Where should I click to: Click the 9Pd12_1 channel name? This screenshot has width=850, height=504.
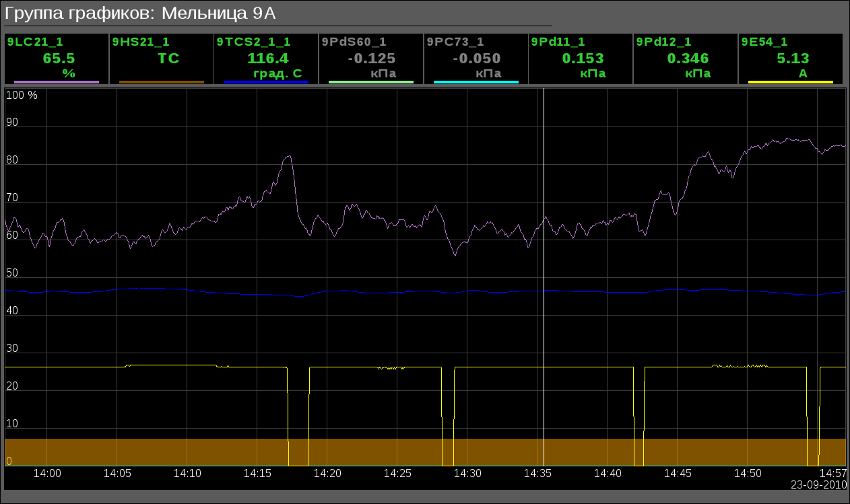coord(663,42)
